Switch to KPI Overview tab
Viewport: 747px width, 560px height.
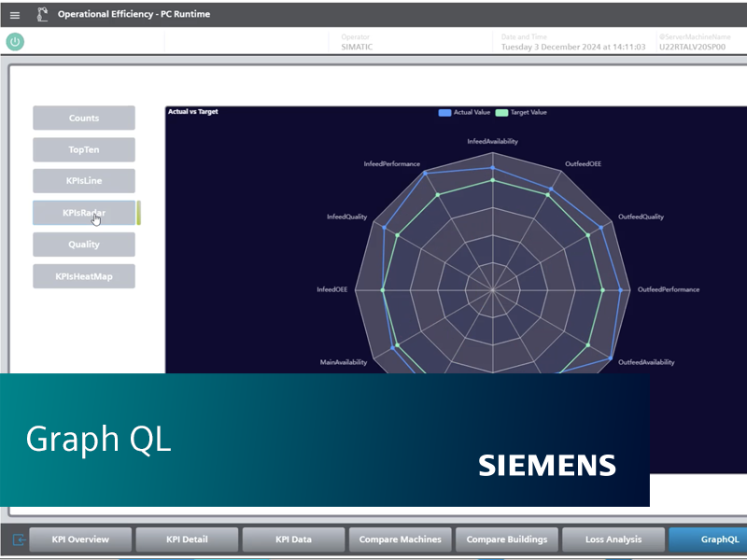[80, 539]
